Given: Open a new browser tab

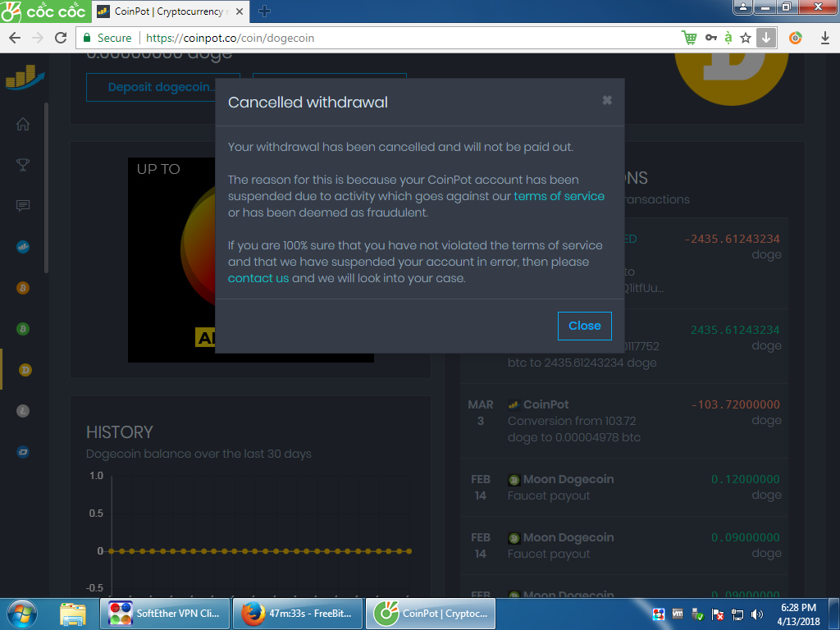Looking at the screenshot, I should 264,11.
